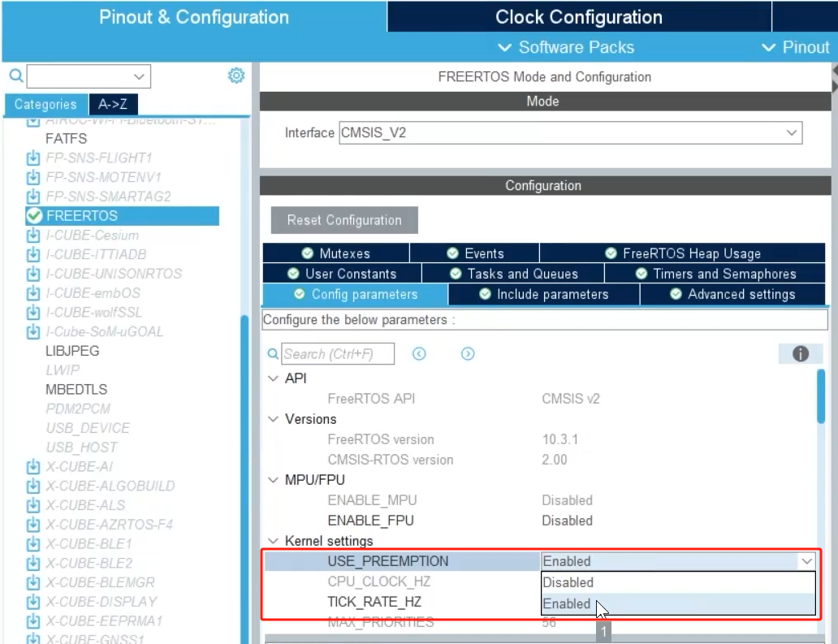Open the Interface CMSIS_V2 dropdown
Viewport: 838px width, 644px height.
pos(570,132)
